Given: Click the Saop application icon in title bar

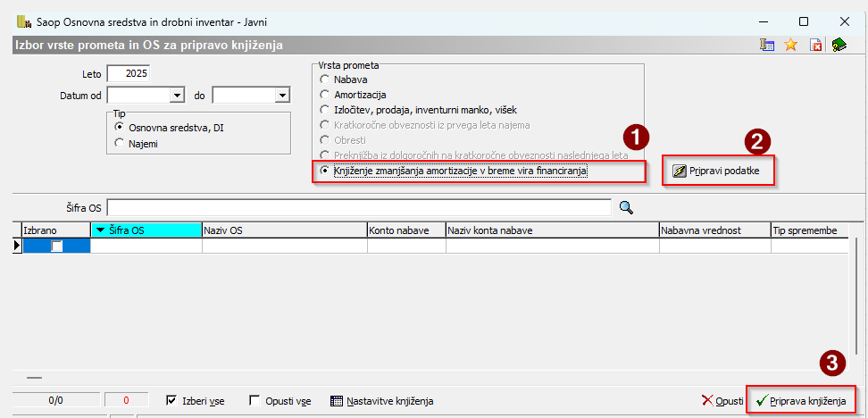Looking at the screenshot, I should (24, 21).
